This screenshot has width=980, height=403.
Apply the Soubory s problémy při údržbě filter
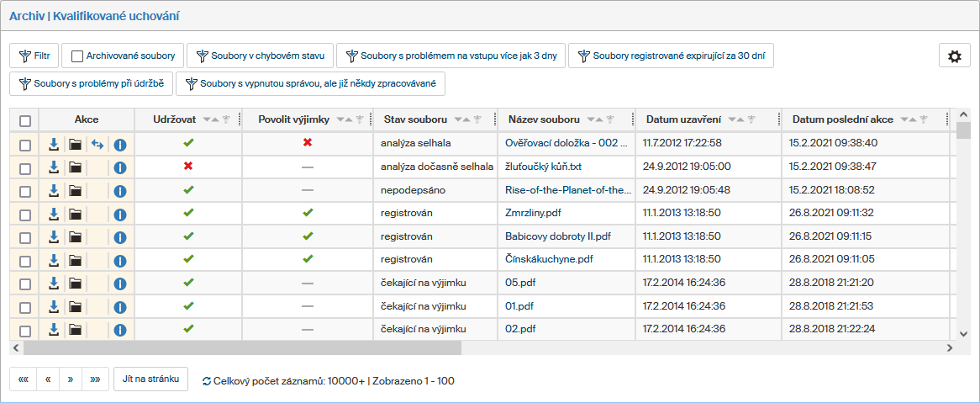91,84
